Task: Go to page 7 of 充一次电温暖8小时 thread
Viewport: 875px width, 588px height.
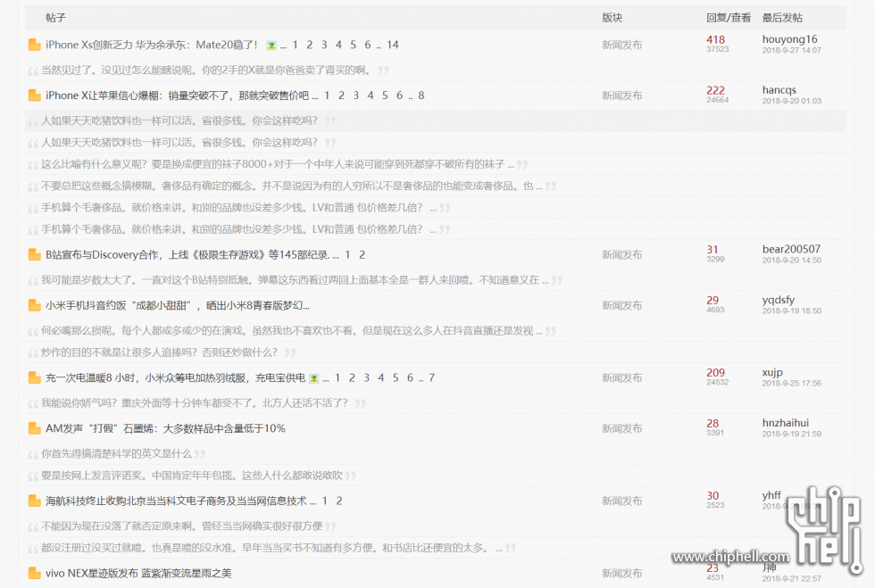Action: point(431,377)
